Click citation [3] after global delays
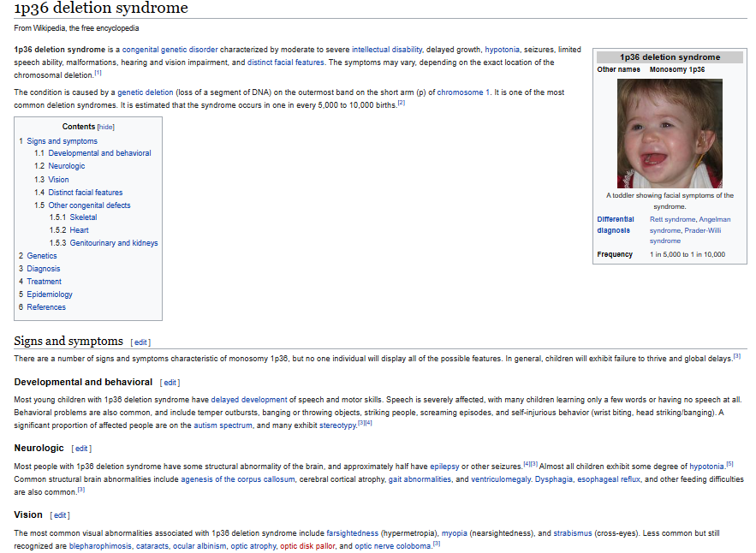 [x=736, y=356]
